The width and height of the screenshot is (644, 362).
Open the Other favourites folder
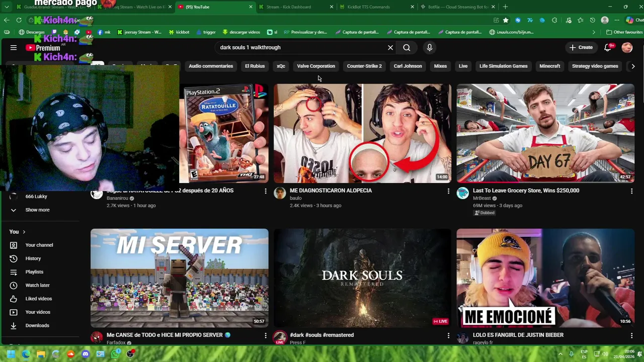click(x=624, y=32)
